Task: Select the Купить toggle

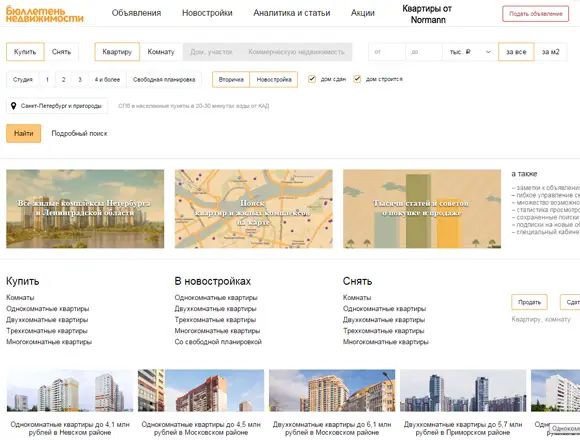Action: click(x=25, y=52)
